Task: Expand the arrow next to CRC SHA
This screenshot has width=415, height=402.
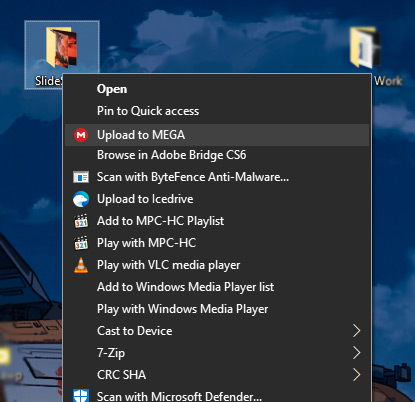Action: point(357,375)
